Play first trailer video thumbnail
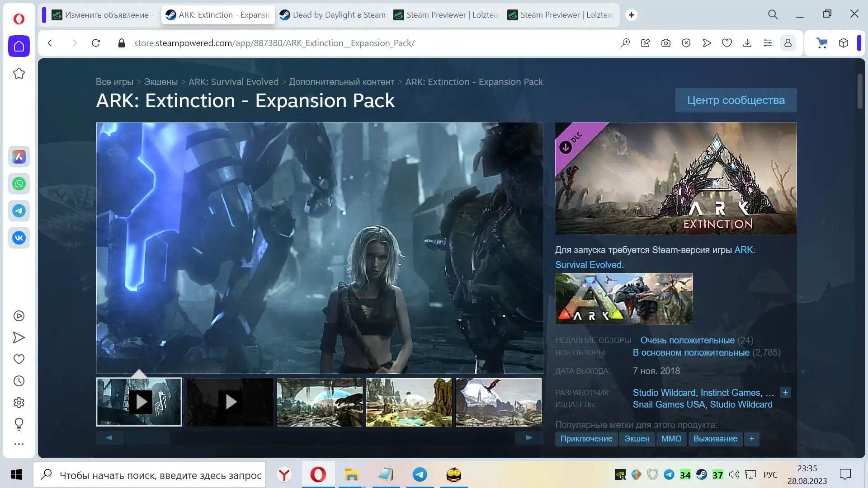Viewport: 868px width, 488px height. [139, 402]
